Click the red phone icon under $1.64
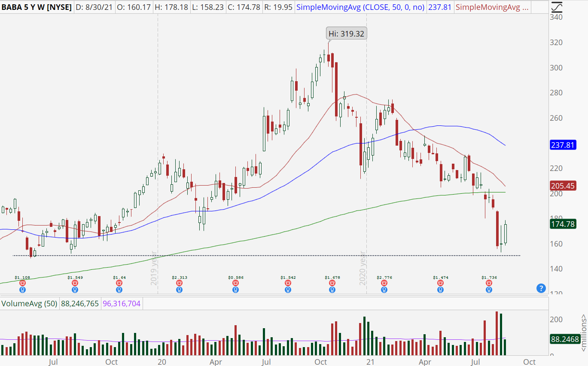Screen dimensions: 588x366 pos(119,283)
